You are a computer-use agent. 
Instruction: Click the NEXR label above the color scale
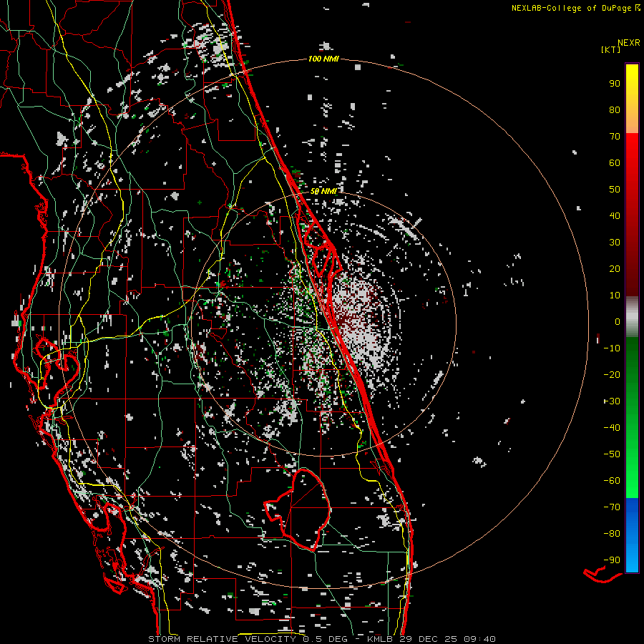click(x=628, y=42)
